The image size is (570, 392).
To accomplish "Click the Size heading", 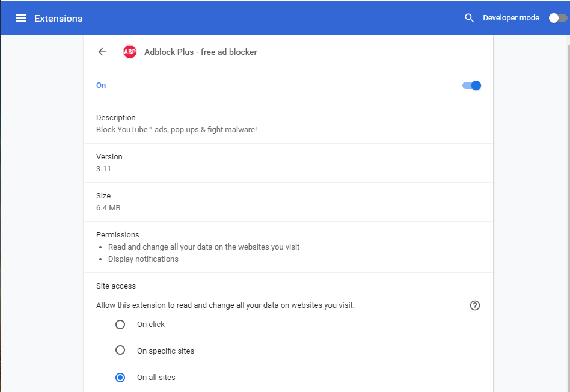I will [x=103, y=195].
